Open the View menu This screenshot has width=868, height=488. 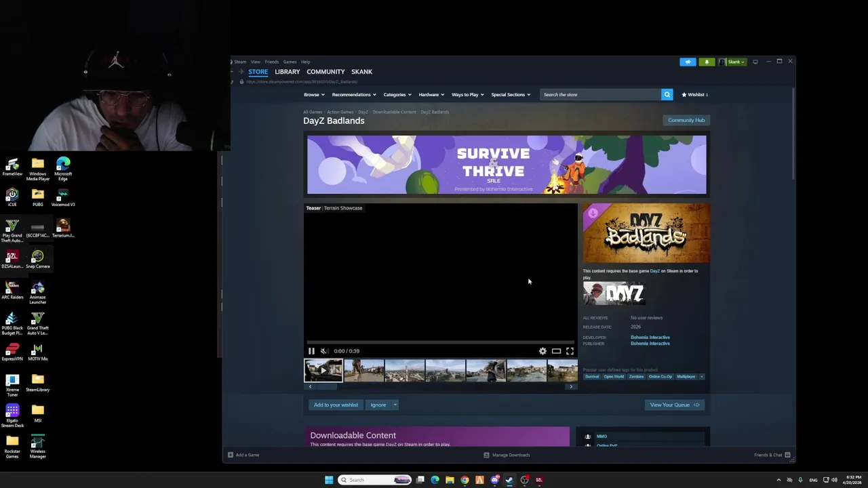[x=256, y=62]
